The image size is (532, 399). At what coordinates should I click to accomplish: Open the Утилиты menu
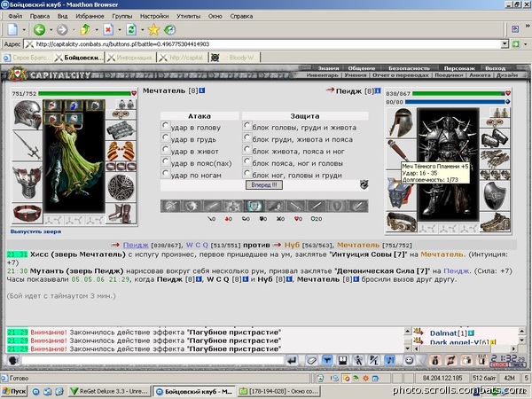(x=188, y=16)
